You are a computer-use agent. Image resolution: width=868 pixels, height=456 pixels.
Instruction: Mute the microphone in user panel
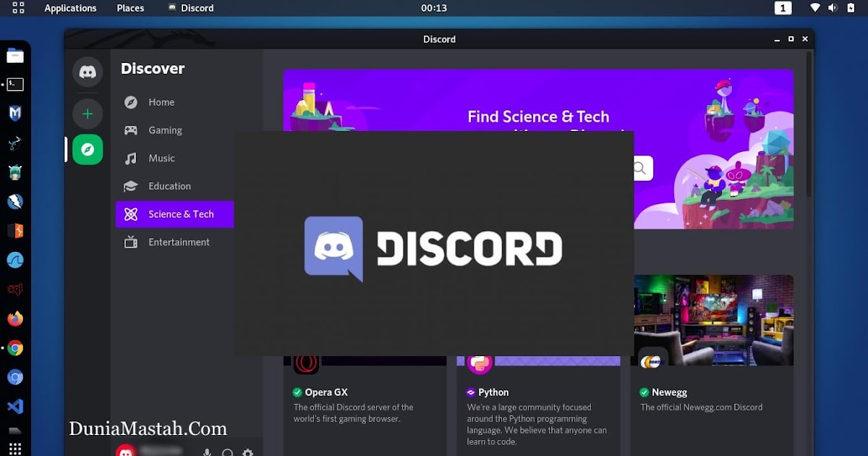point(208,452)
